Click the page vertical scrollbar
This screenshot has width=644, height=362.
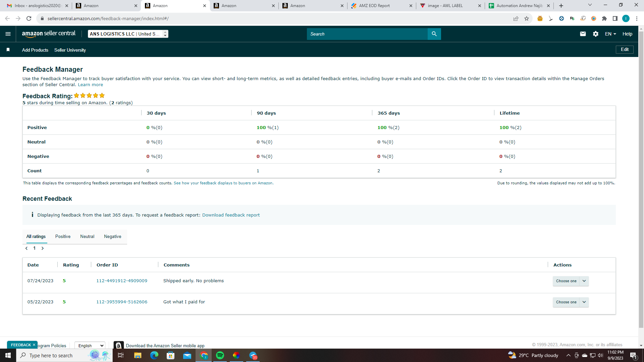point(641,180)
